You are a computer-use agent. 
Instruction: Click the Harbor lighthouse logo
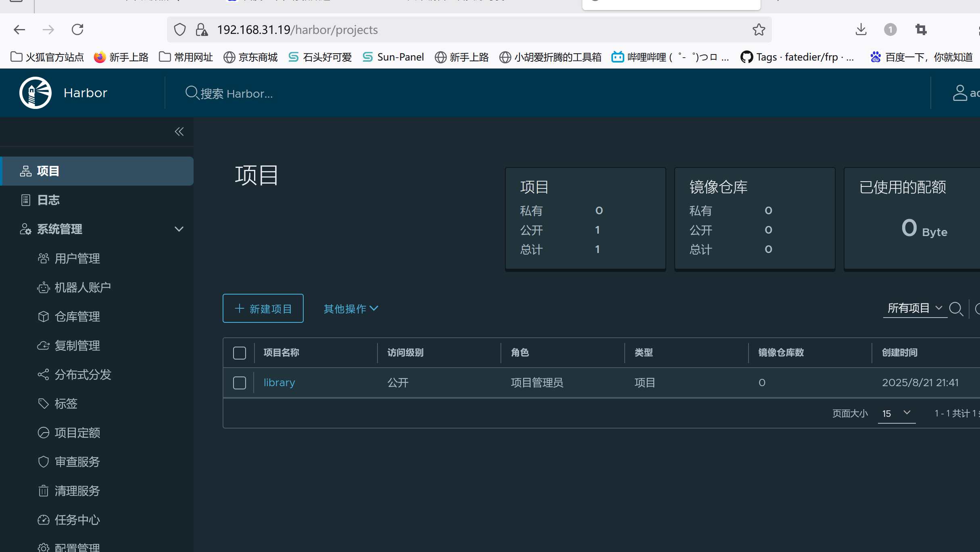coord(35,93)
